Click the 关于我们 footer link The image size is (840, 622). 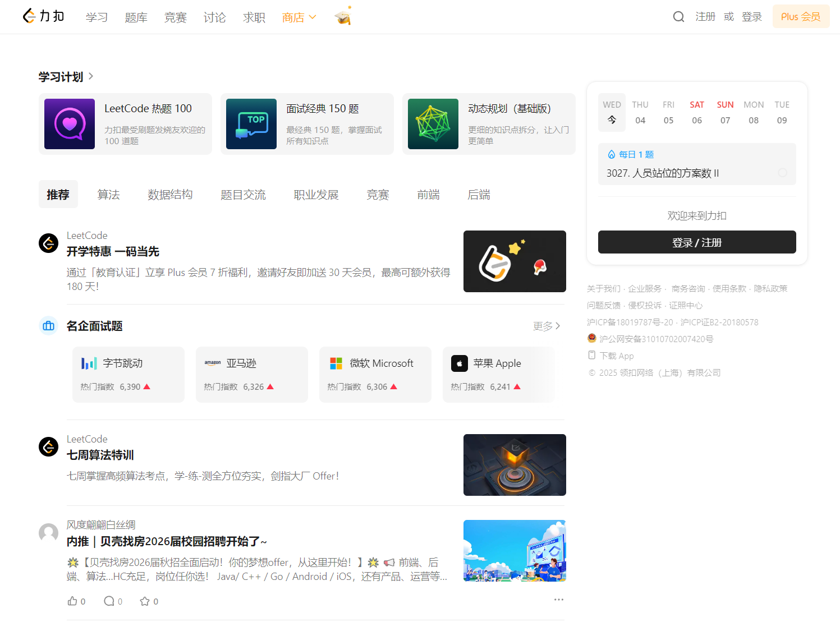pyautogui.click(x=604, y=288)
